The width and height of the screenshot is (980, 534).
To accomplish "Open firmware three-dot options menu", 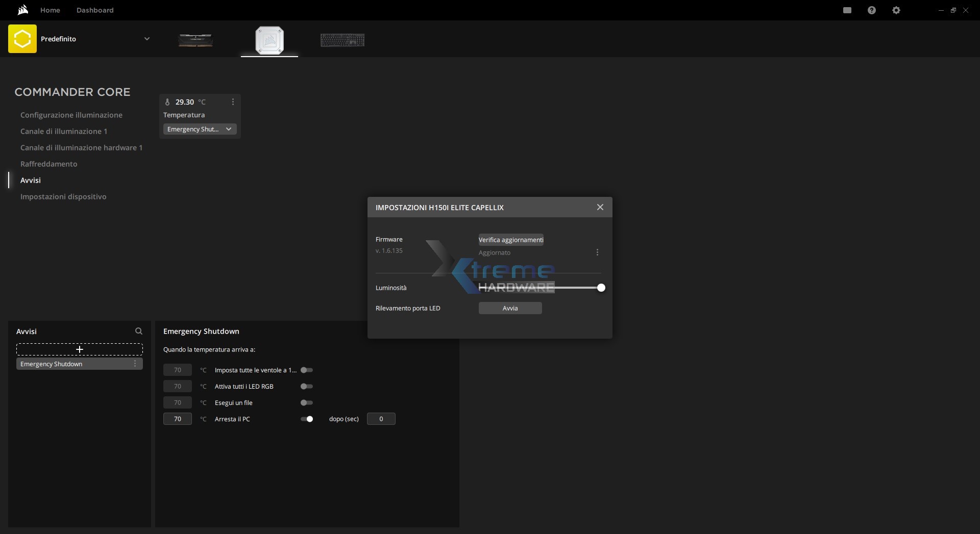I will click(597, 252).
